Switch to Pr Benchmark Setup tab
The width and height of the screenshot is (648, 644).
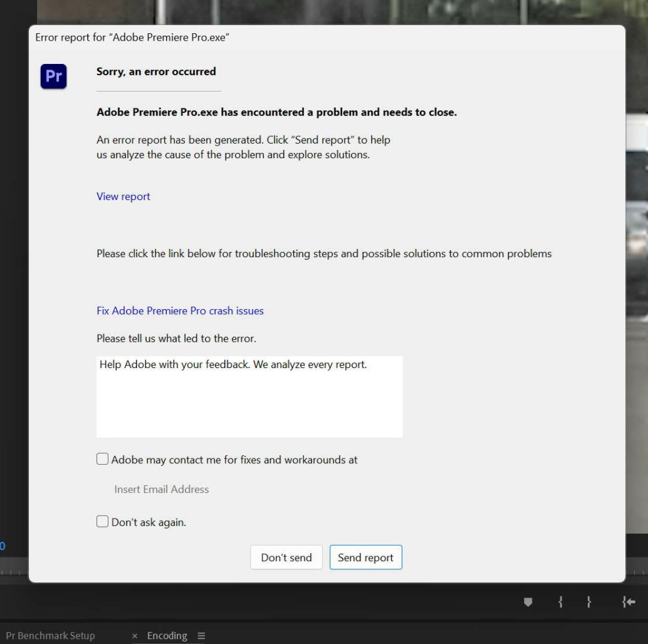click(50, 636)
